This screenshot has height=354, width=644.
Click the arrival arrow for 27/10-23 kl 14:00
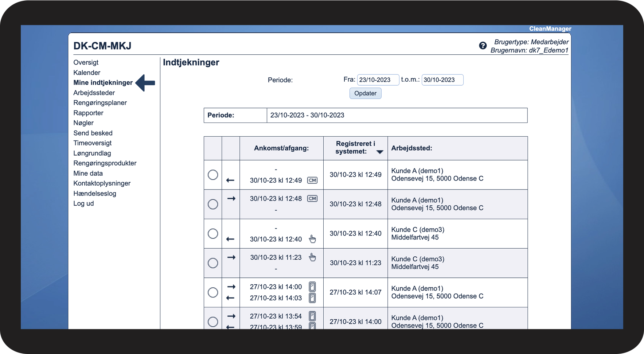pos(231,287)
